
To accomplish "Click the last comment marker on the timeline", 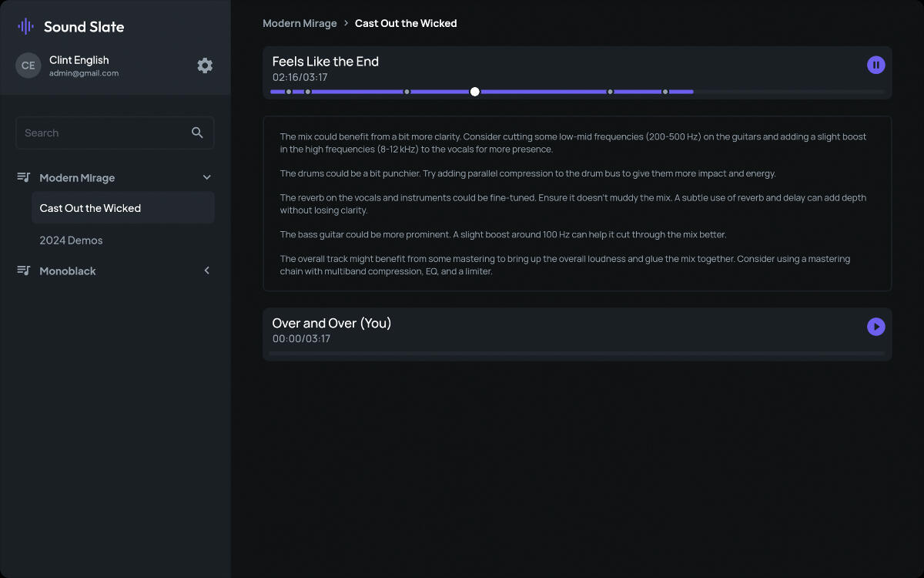I will 665,92.
